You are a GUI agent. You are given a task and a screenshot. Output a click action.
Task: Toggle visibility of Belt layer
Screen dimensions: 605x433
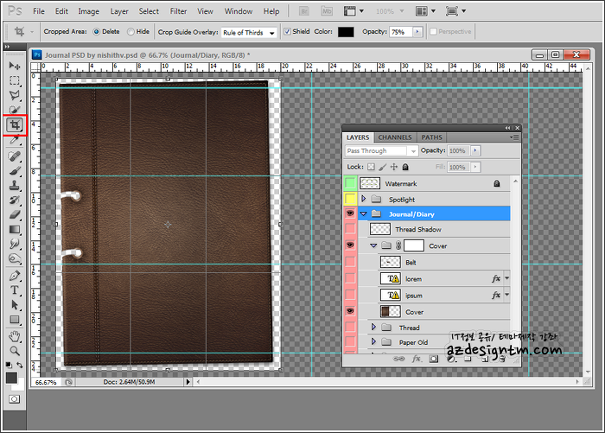pyautogui.click(x=350, y=262)
